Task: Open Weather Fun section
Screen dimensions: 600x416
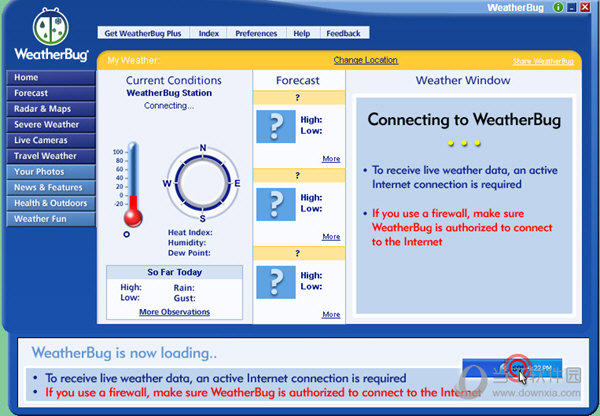Action: (x=51, y=219)
